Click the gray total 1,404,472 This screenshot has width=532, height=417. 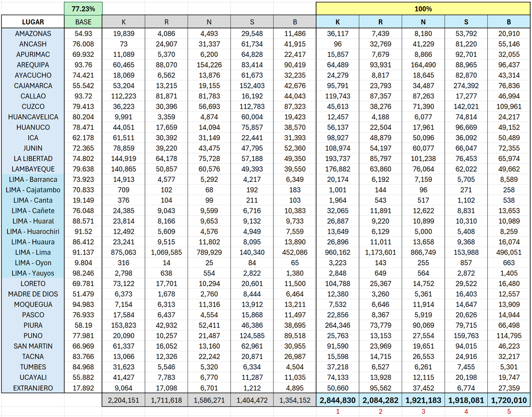[x=252, y=400]
